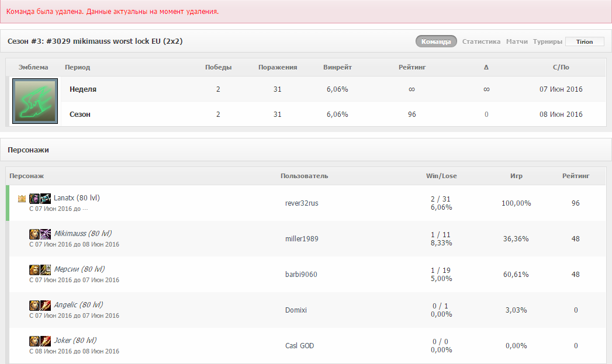Click the purple class icon next to Mikimauss
612x364 pixels.
(46, 234)
